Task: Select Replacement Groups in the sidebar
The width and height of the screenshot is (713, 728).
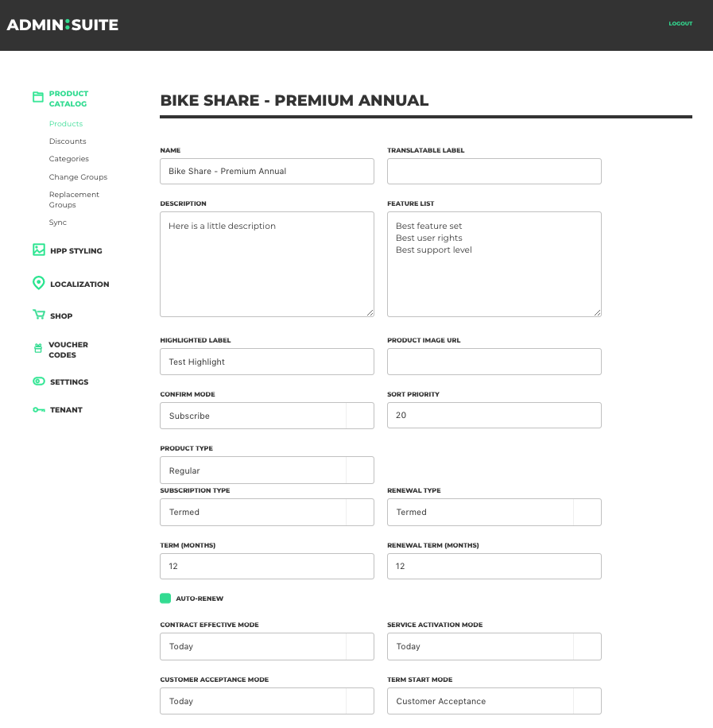Action: point(74,199)
